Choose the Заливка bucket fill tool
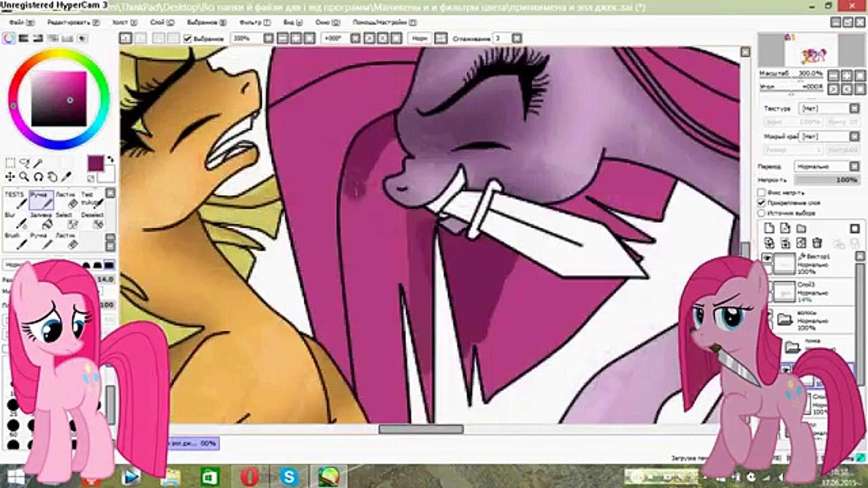Image resolution: width=868 pixels, height=488 pixels. pos(42,221)
